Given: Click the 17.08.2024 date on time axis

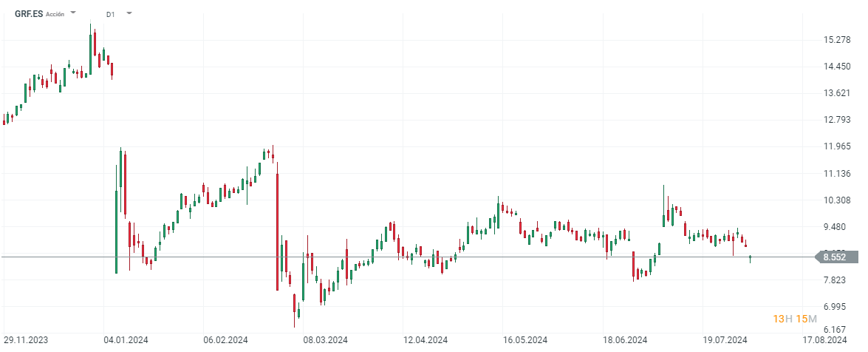Looking at the screenshot, I should point(824,340).
